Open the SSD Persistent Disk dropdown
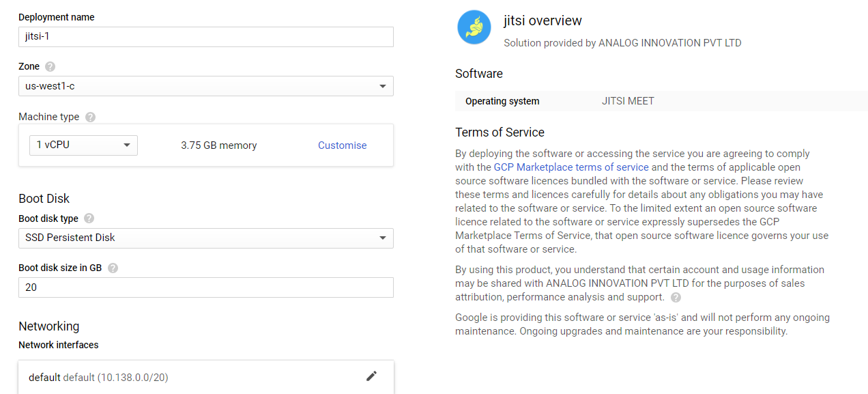 coord(206,238)
